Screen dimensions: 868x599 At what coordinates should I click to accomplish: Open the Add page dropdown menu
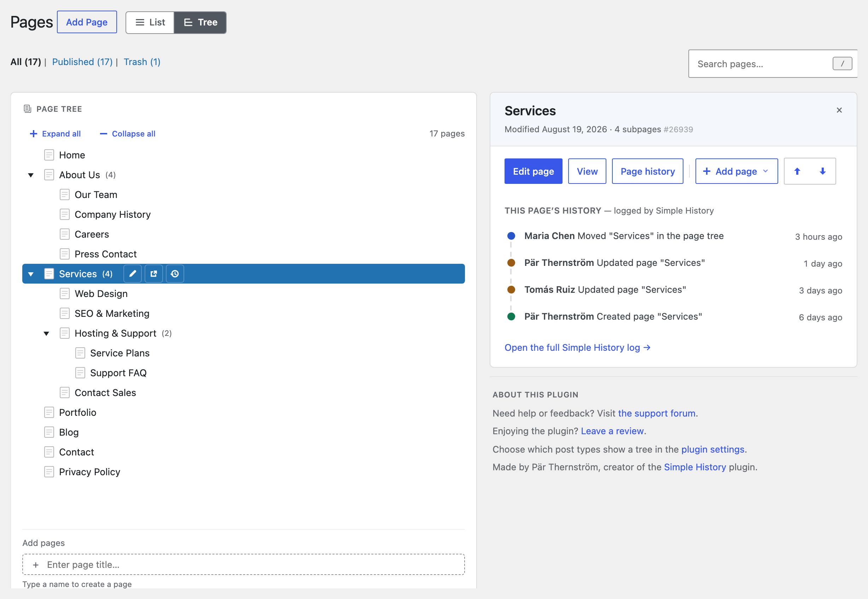click(x=736, y=171)
